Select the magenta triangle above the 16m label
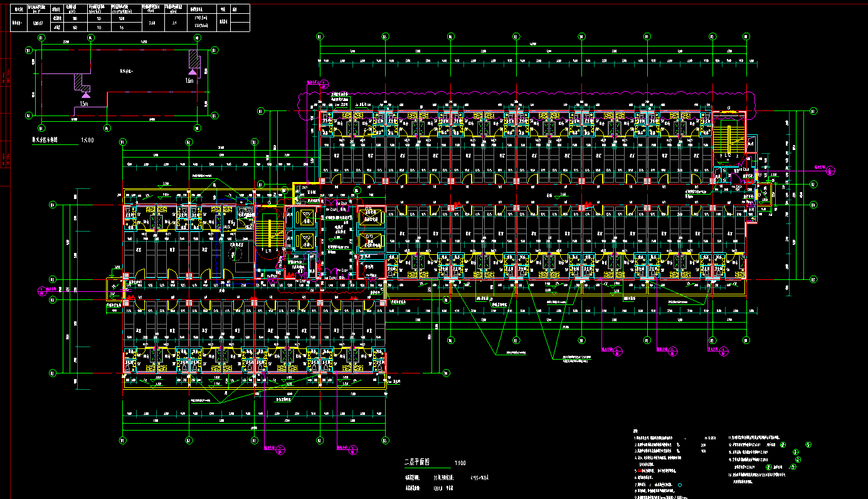This screenshot has width=868, height=499. point(191,73)
